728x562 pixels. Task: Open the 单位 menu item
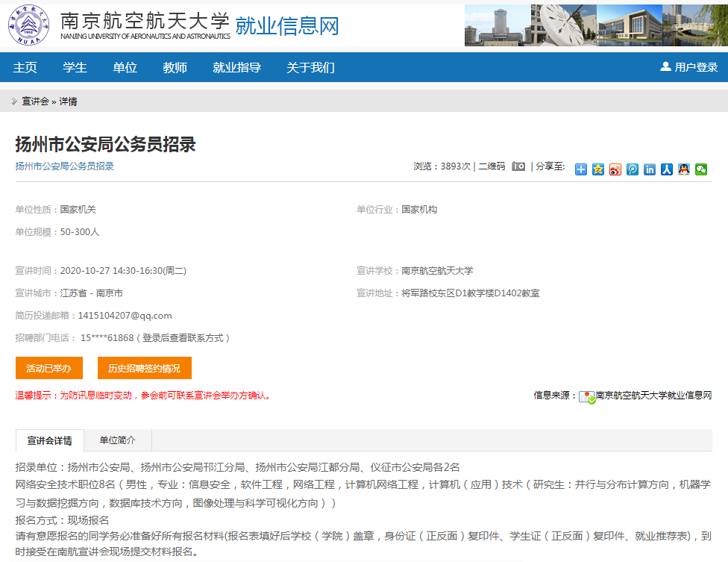(x=125, y=67)
